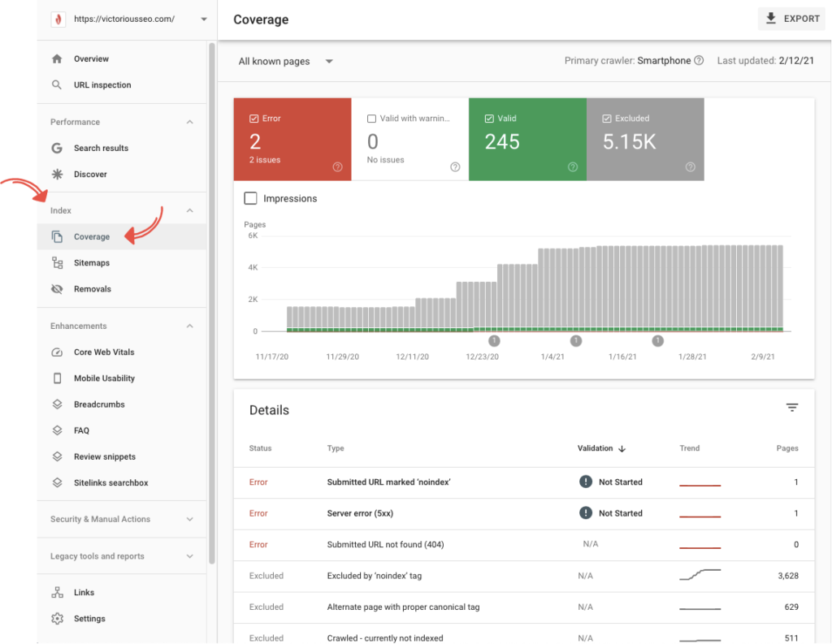Toggle the Impressions checkbox
This screenshot has height=644, width=832.
pos(251,198)
